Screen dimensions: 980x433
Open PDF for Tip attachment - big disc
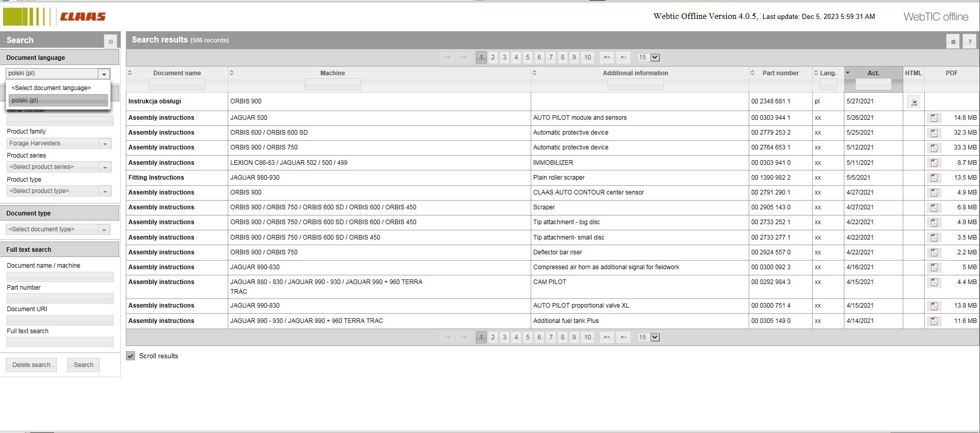coord(934,223)
